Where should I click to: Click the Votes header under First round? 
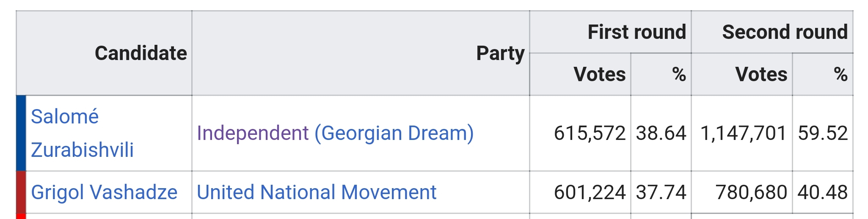[x=599, y=74]
